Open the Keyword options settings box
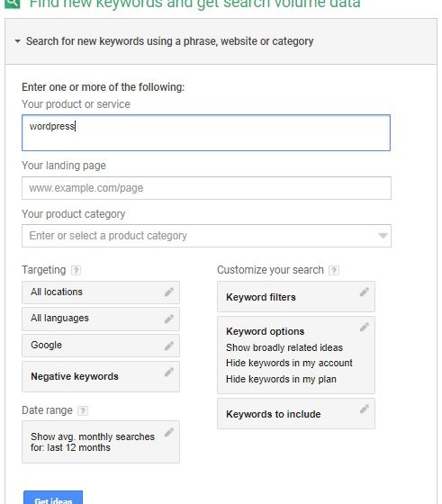Viewport: 442px width, 504px height. (296, 355)
